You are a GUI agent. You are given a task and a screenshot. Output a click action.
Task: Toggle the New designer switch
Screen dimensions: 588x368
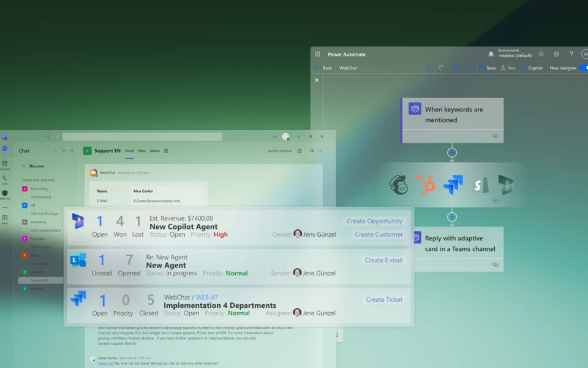tap(584, 67)
